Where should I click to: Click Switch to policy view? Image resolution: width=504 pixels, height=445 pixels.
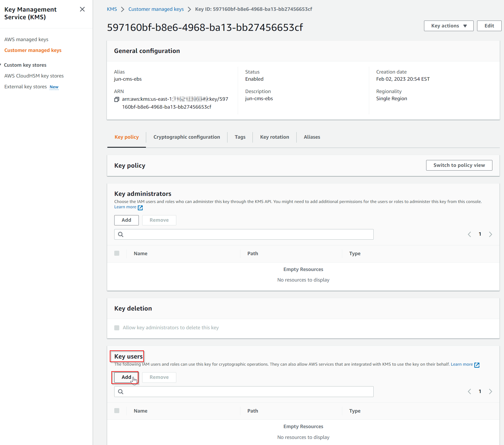pyautogui.click(x=459, y=165)
